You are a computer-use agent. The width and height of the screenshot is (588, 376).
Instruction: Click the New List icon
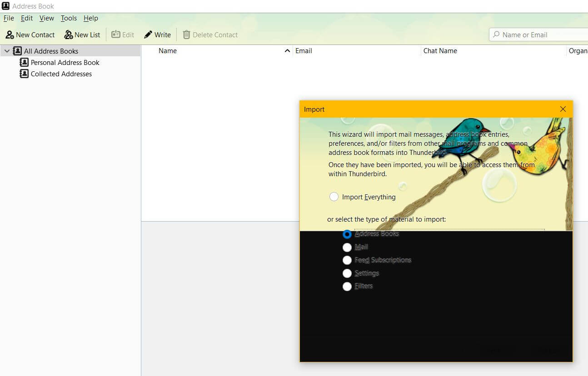pos(69,35)
